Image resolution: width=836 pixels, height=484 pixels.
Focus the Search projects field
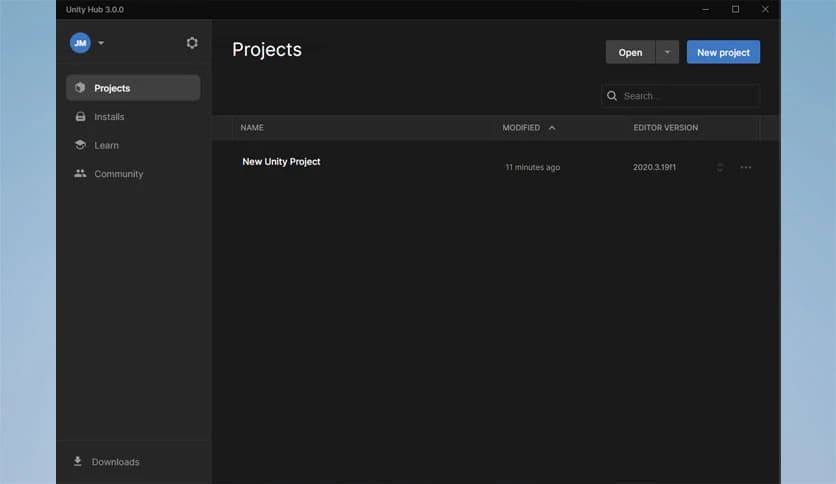[x=681, y=96]
